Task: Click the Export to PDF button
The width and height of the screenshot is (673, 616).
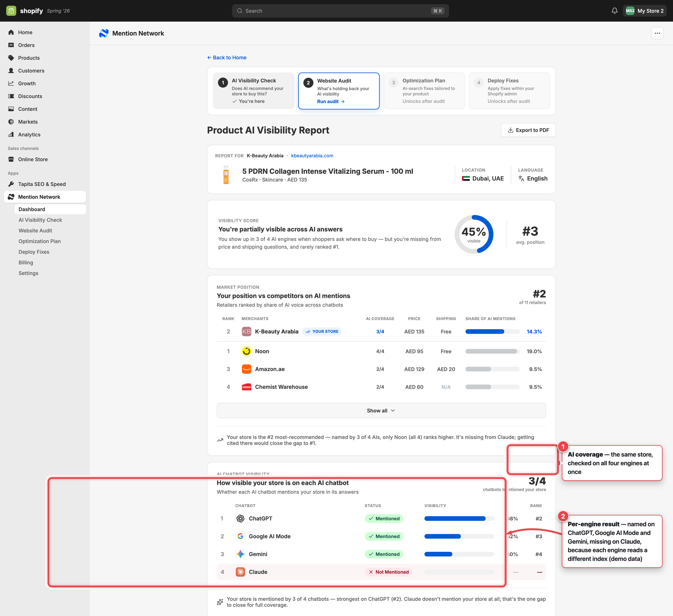Action: coord(528,130)
